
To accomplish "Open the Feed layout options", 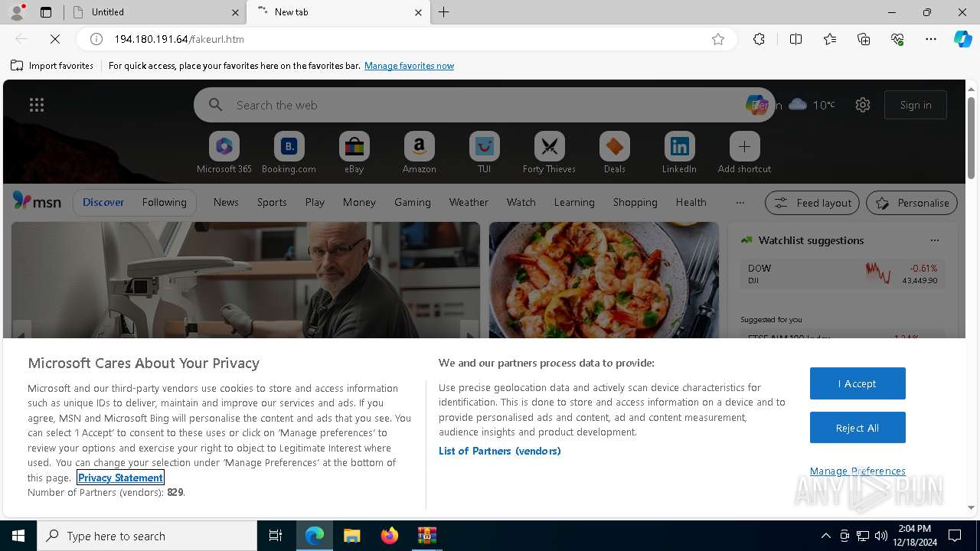I will tap(812, 203).
